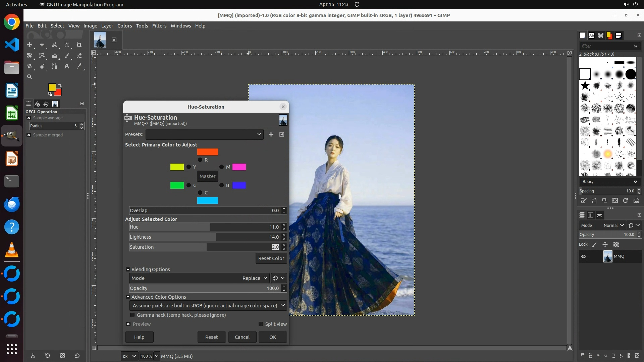The image size is (644, 362).
Task: Open the Colors menu
Action: click(124, 26)
